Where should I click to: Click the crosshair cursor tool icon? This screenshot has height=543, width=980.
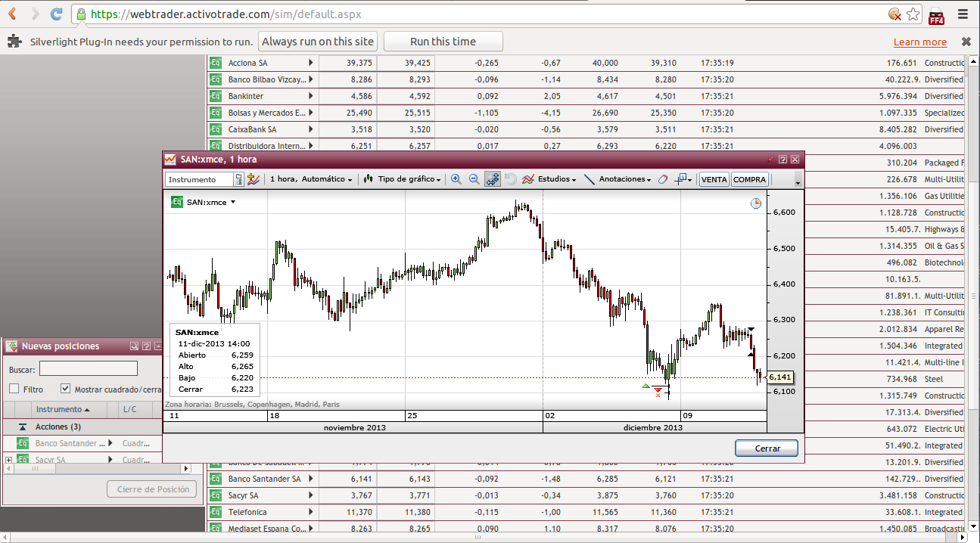pyautogui.click(x=680, y=178)
